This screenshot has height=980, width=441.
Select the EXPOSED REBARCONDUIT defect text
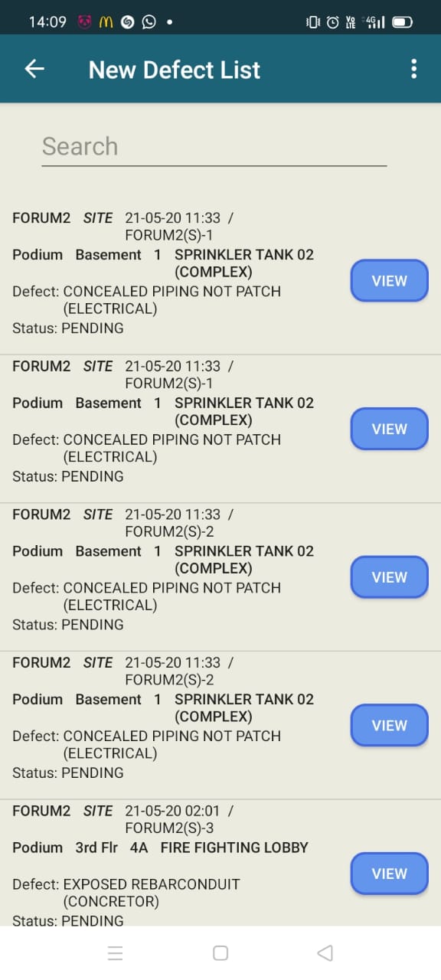(152, 884)
